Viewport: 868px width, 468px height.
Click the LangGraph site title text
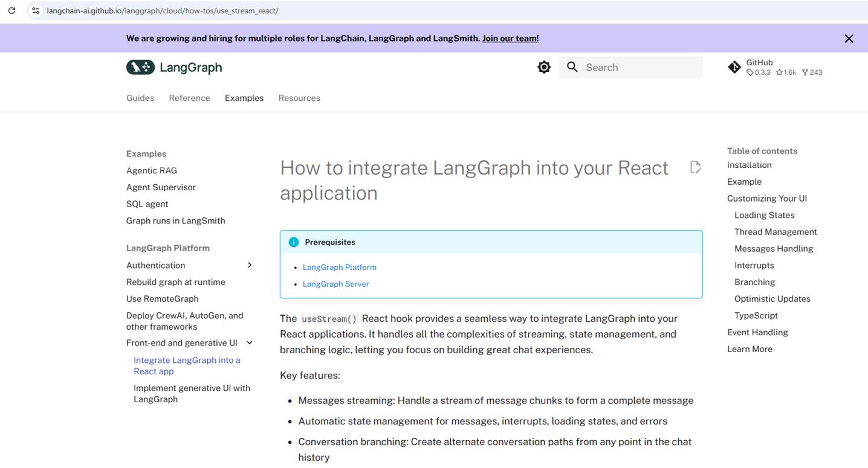pyautogui.click(x=190, y=68)
